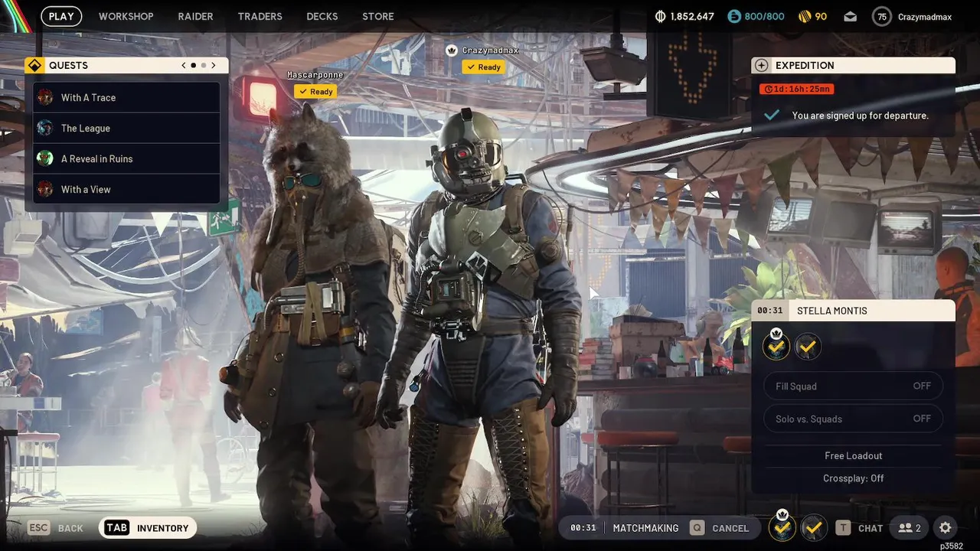
Task: Open the A Reveal in Ruins quest
Action: pos(126,158)
